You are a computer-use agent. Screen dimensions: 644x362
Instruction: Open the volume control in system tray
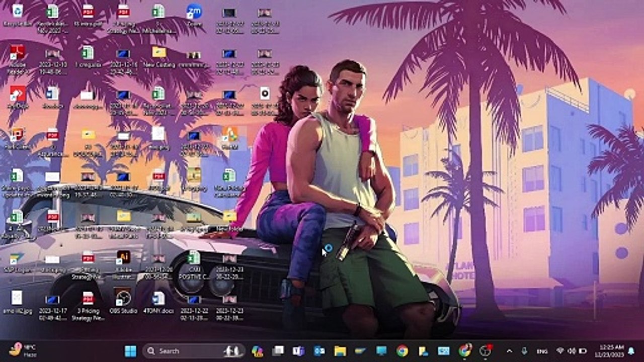click(x=572, y=351)
